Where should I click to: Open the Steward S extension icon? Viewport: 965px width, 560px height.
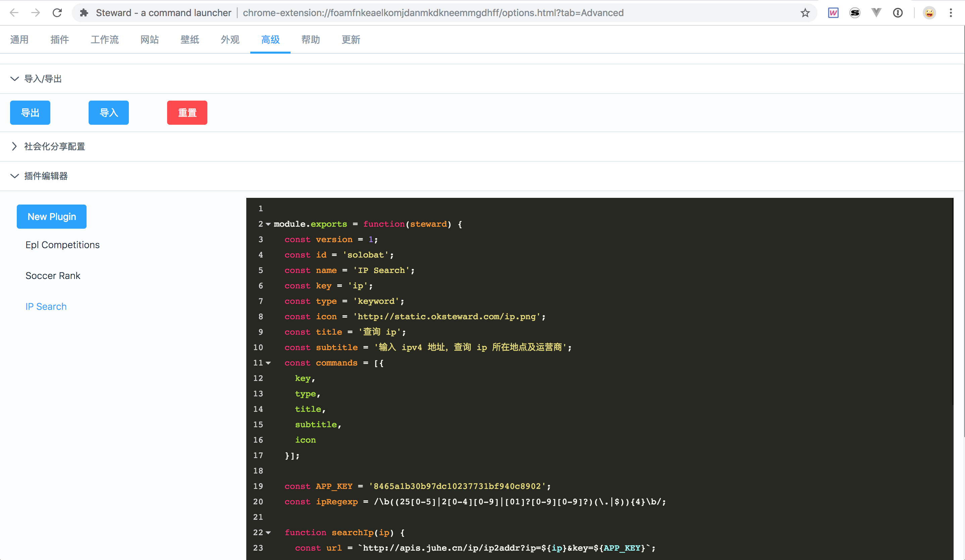pyautogui.click(x=855, y=13)
